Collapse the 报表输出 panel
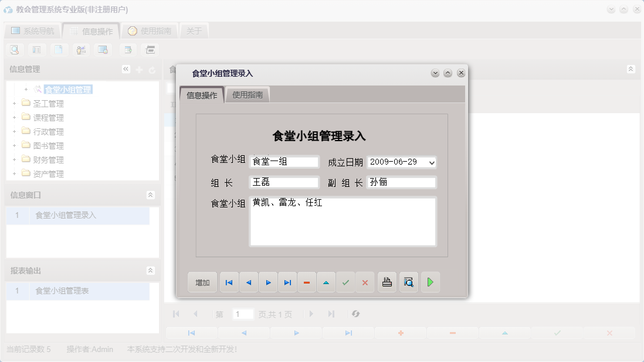The height and width of the screenshot is (362, 644). (x=150, y=271)
